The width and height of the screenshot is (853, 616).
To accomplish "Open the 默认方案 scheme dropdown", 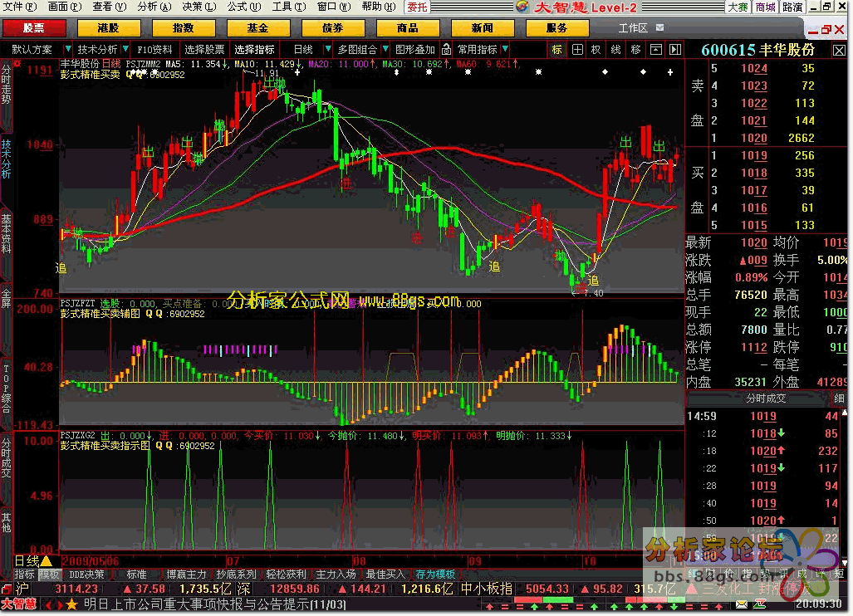I will click(x=68, y=50).
